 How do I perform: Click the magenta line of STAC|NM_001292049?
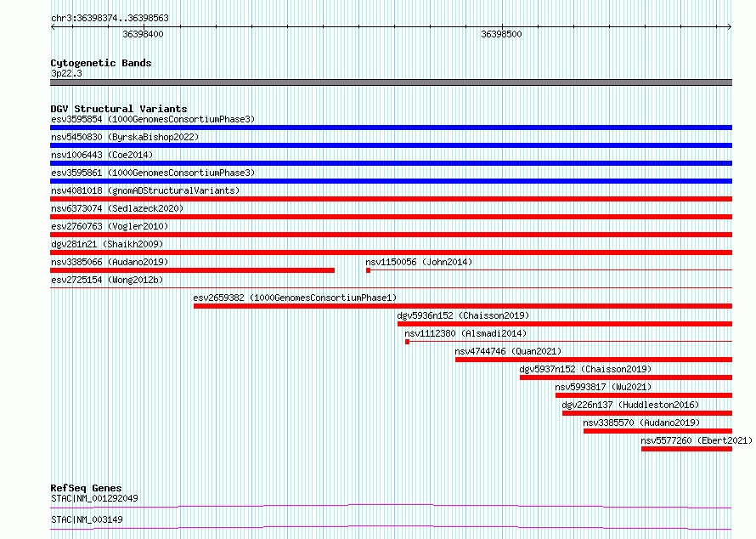pyautogui.click(x=391, y=506)
